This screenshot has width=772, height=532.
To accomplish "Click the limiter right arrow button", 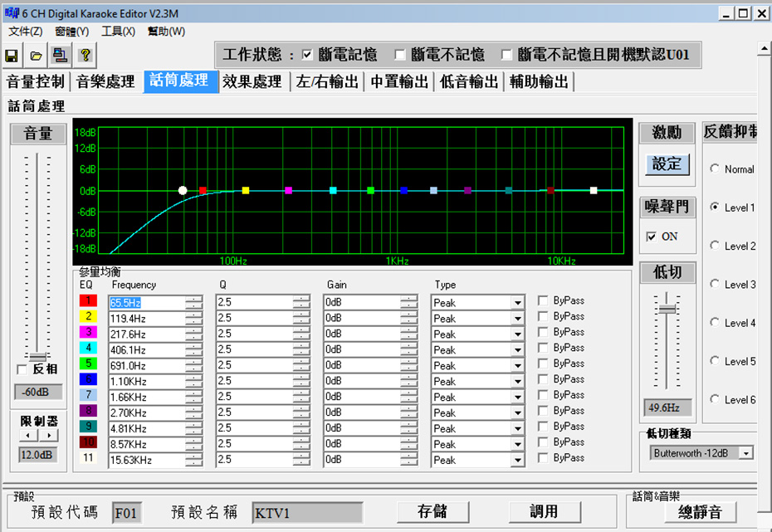I will click(x=49, y=435).
